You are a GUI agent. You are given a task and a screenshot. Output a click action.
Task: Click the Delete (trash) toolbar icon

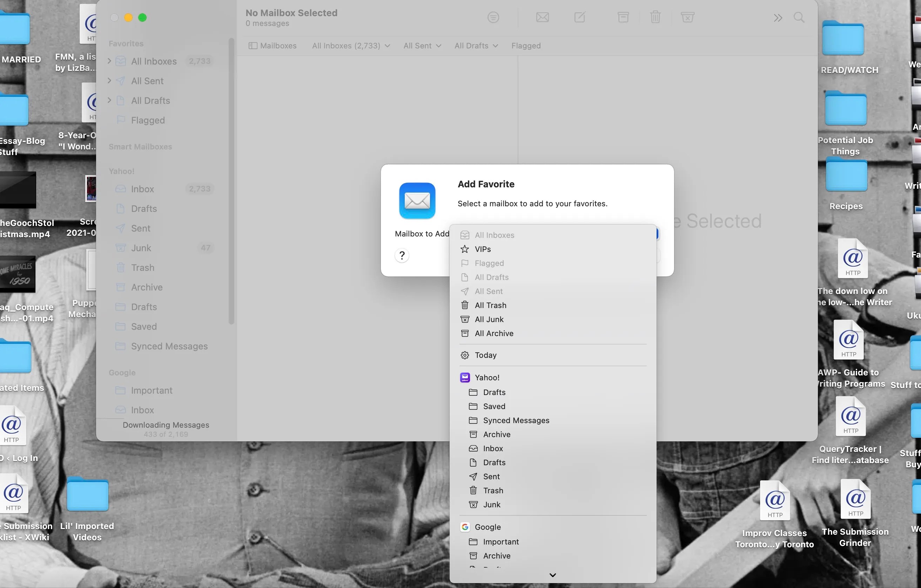point(655,17)
